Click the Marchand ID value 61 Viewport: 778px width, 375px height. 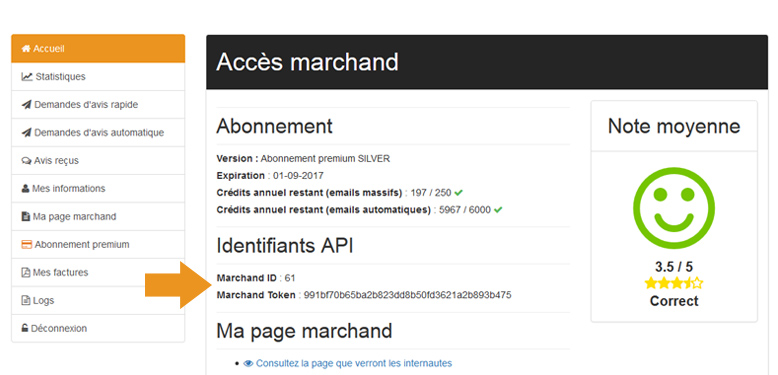[x=290, y=278]
